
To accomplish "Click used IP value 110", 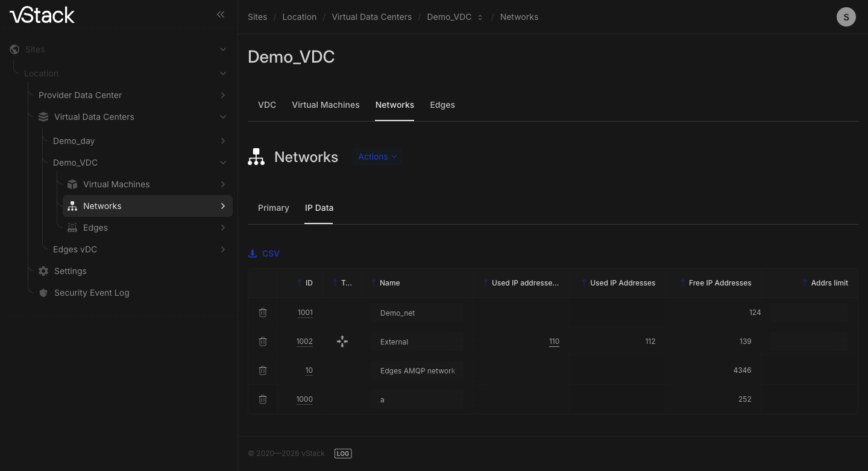I will [554, 342].
